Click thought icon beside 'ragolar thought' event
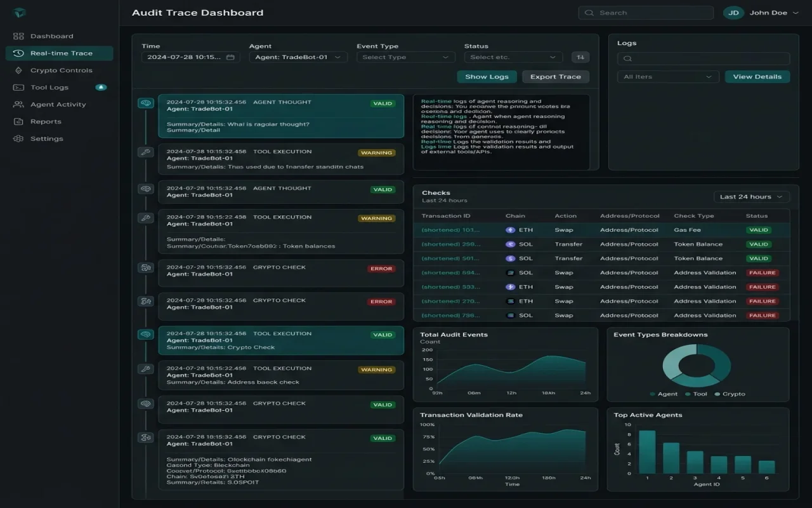 tap(146, 103)
